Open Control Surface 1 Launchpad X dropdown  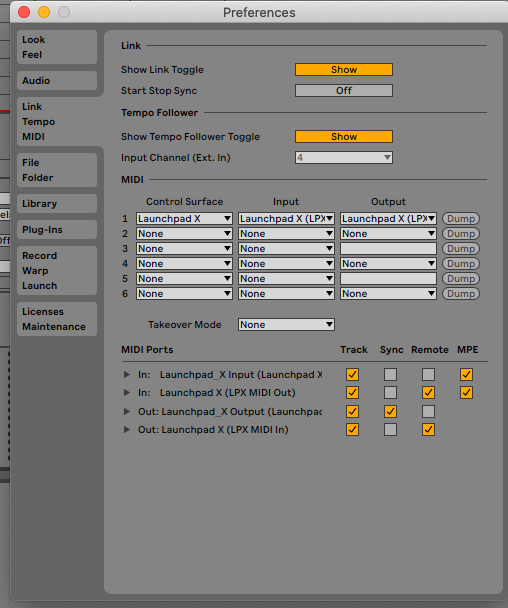click(x=184, y=219)
